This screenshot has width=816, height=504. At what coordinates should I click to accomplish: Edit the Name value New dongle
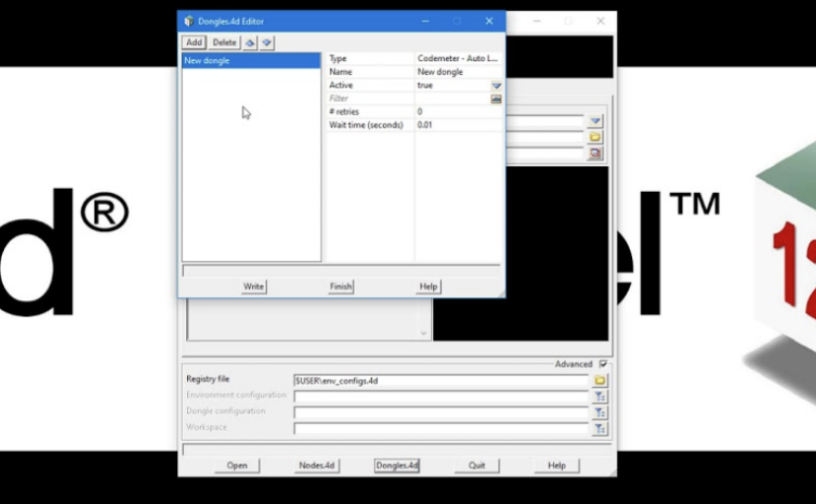point(458,72)
